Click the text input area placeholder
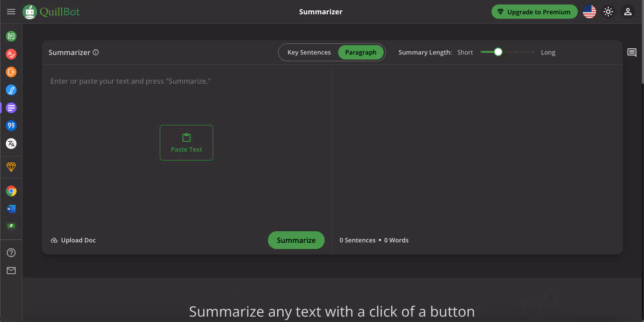The width and height of the screenshot is (644, 322). coord(131,81)
